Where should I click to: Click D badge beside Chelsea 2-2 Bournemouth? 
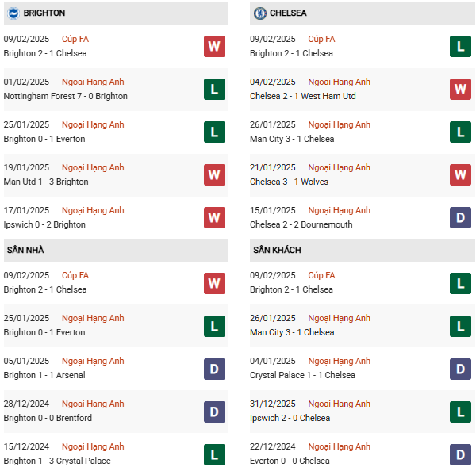(x=460, y=218)
